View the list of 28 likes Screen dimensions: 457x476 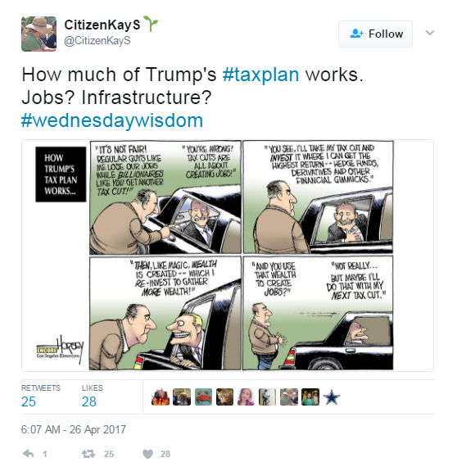click(93, 397)
